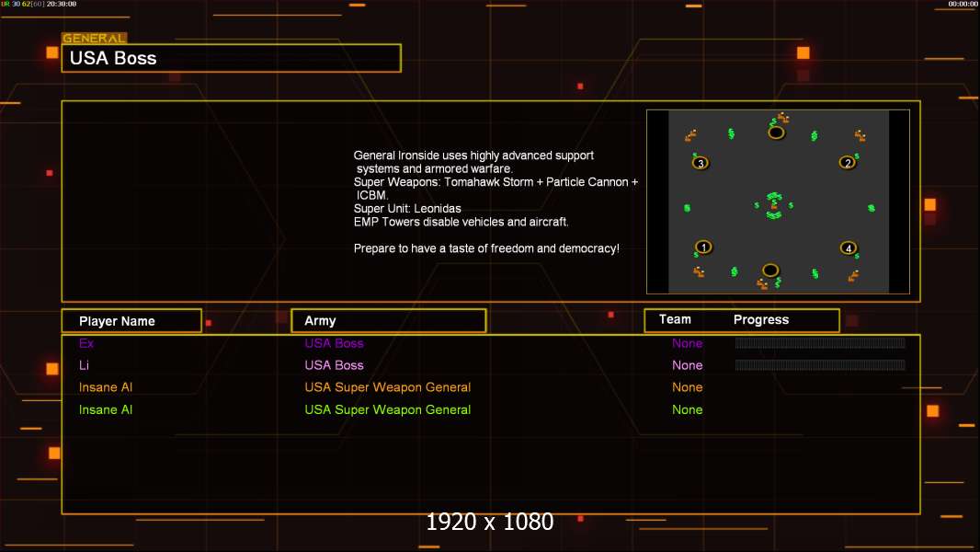Click the unnumbered start slot below the map center

click(x=770, y=270)
